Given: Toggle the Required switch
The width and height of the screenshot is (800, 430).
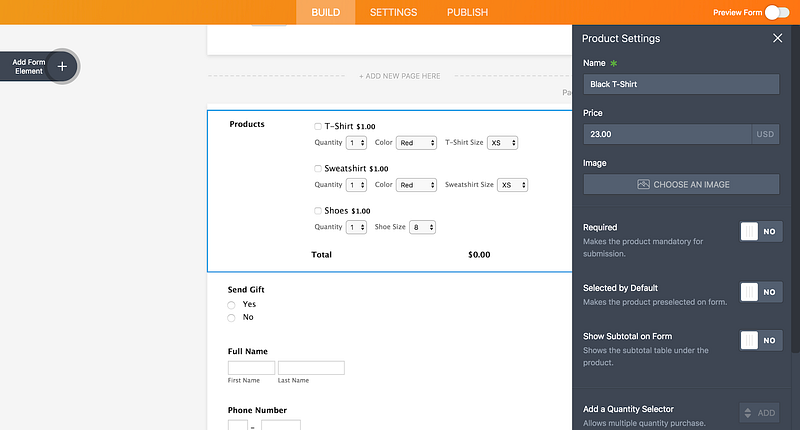Looking at the screenshot, I should click(761, 232).
